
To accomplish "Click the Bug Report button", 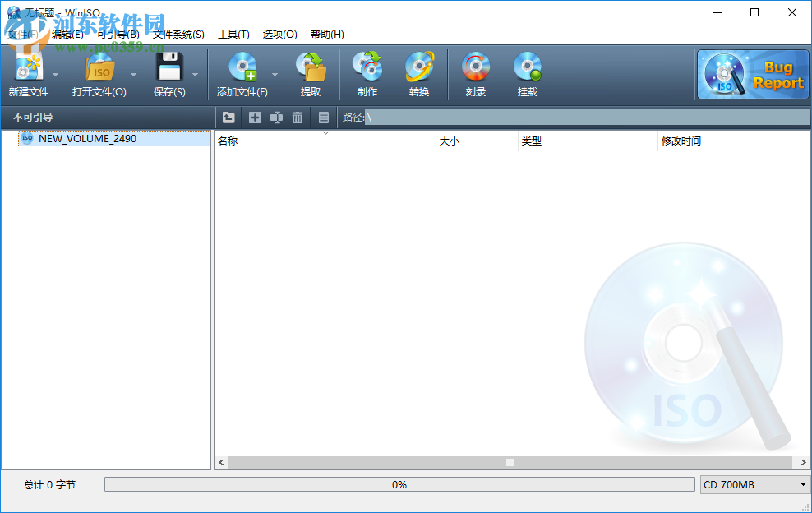I will [x=752, y=74].
